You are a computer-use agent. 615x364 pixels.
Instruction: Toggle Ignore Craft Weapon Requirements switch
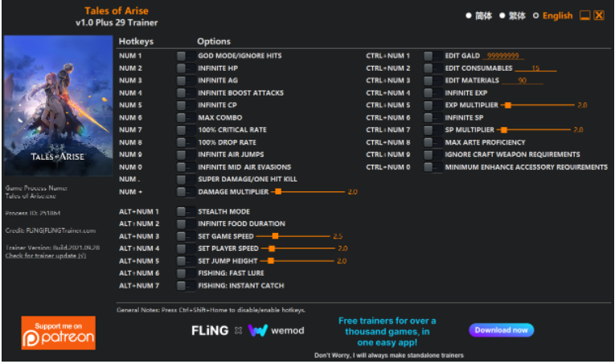click(433, 155)
